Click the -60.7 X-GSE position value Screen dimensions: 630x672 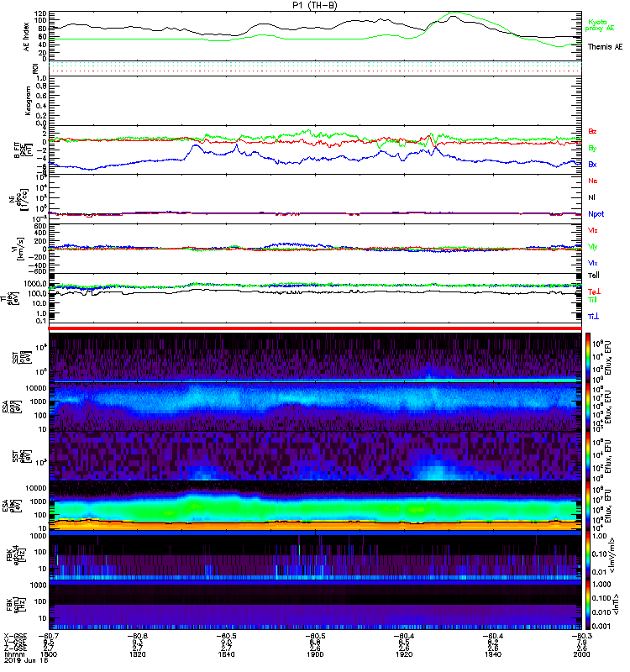49,636
